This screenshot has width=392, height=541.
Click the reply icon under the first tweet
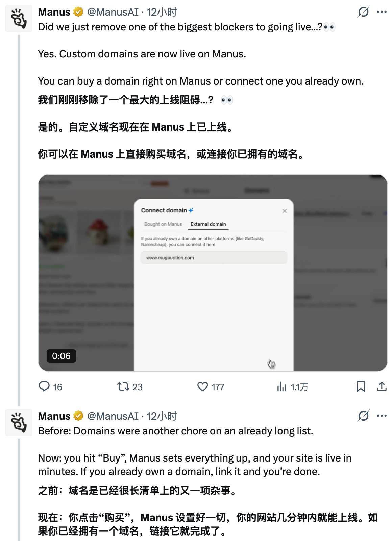(x=44, y=386)
